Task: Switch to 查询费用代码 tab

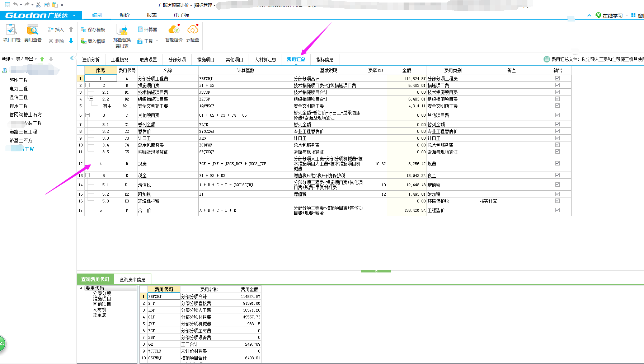Action: pos(95,279)
